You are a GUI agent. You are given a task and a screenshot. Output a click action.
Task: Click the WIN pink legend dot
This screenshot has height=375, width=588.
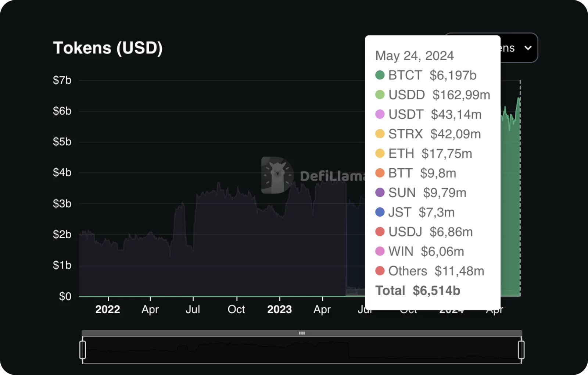pyautogui.click(x=380, y=251)
